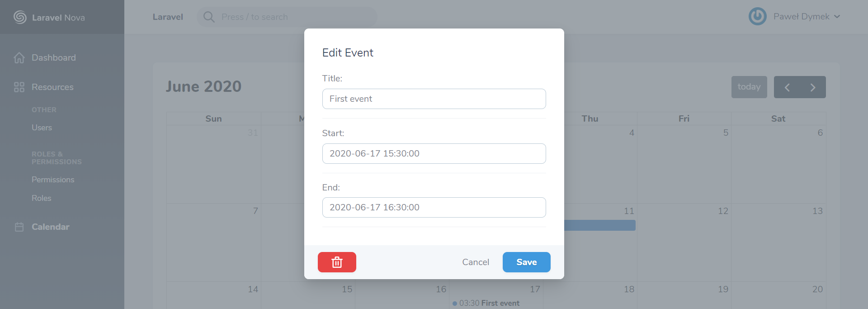Click the red trash delete icon

pos(337,262)
